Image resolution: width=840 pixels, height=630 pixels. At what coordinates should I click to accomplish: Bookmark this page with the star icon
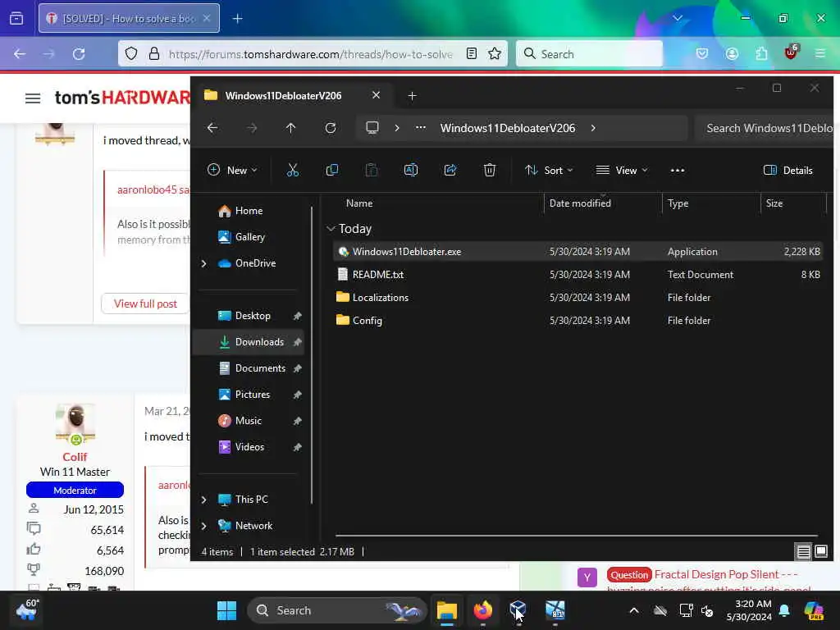[495, 53]
